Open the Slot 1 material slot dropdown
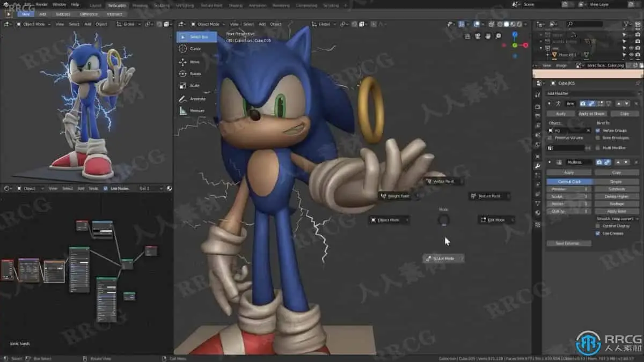This screenshot has height=362, width=644. (151, 188)
